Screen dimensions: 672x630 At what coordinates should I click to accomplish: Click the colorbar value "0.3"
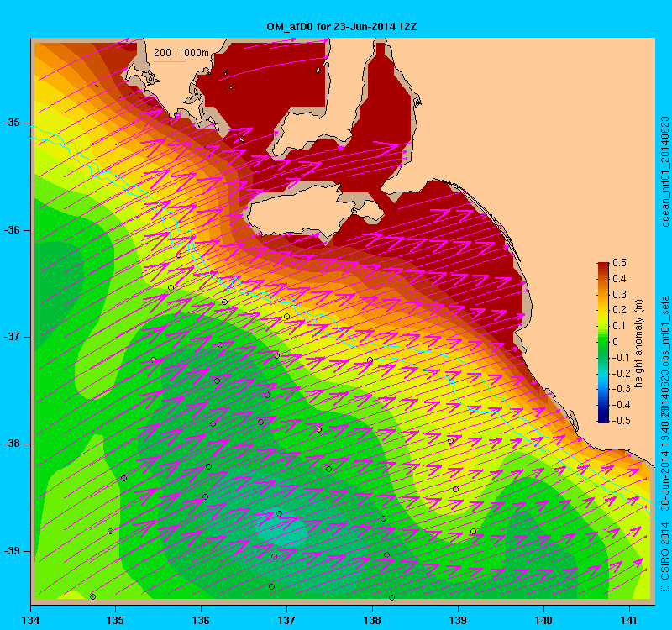pos(619,295)
